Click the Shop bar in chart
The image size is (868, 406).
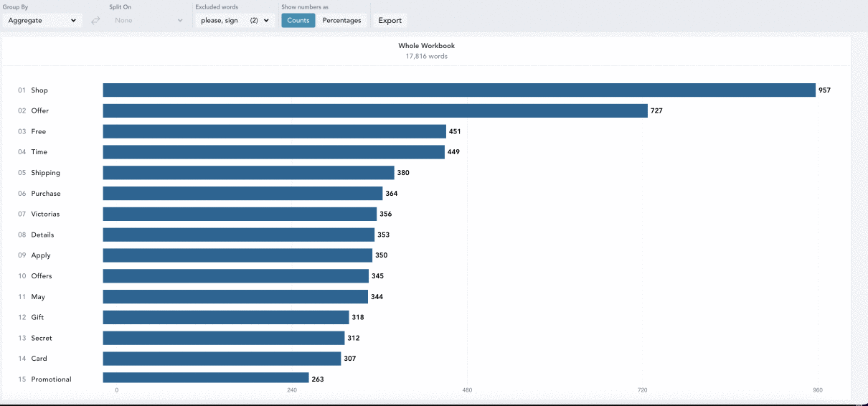pyautogui.click(x=459, y=90)
